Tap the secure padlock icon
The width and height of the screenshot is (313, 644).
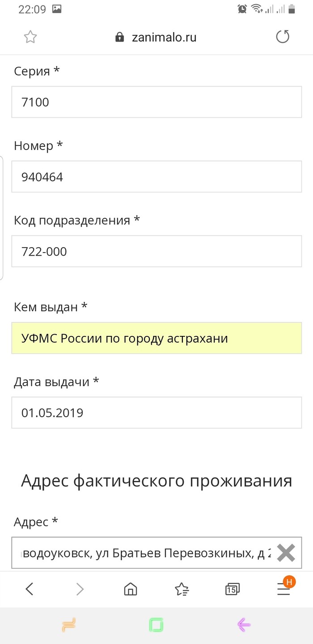[x=119, y=37]
